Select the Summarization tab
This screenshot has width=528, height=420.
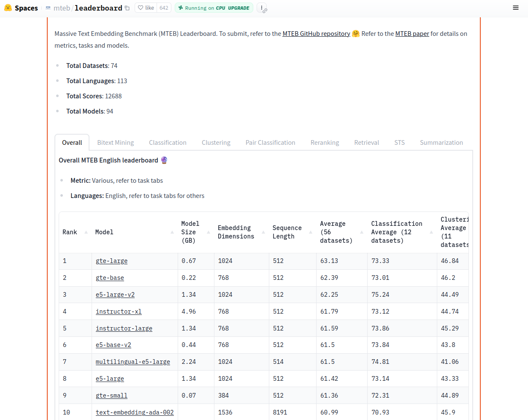[441, 143]
